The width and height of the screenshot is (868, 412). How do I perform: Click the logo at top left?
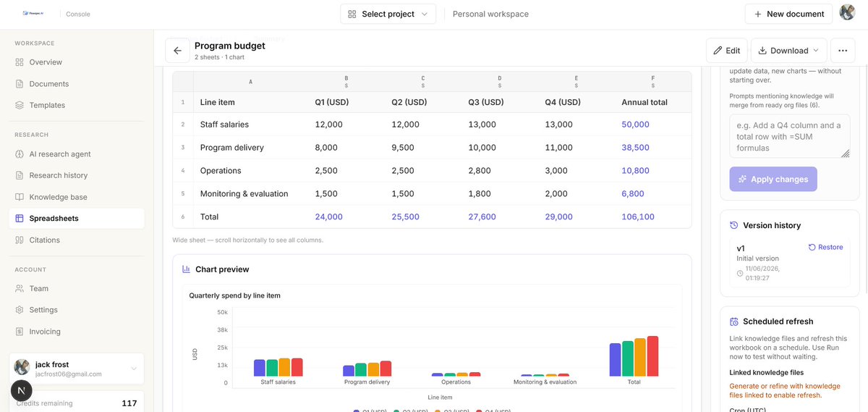pyautogui.click(x=34, y=13)
